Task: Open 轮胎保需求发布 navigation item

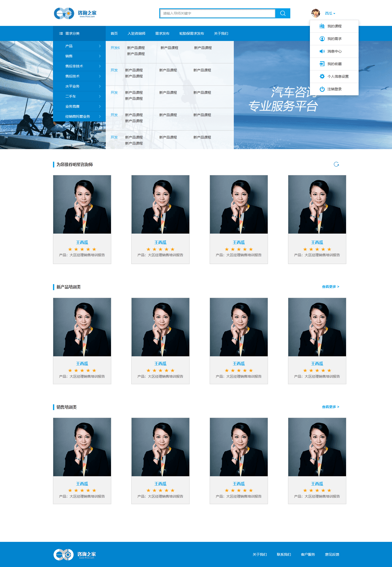Action: pyautogui.click(x=192, y=33)
